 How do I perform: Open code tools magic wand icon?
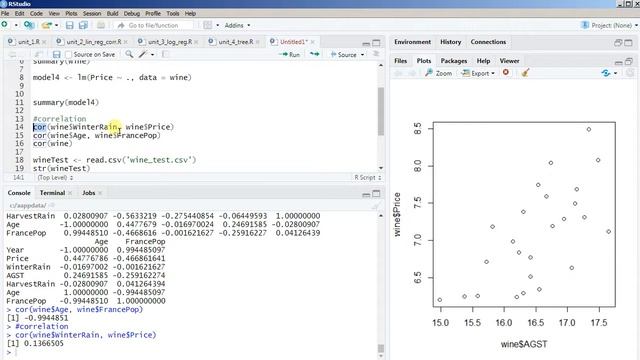[142, 54]
